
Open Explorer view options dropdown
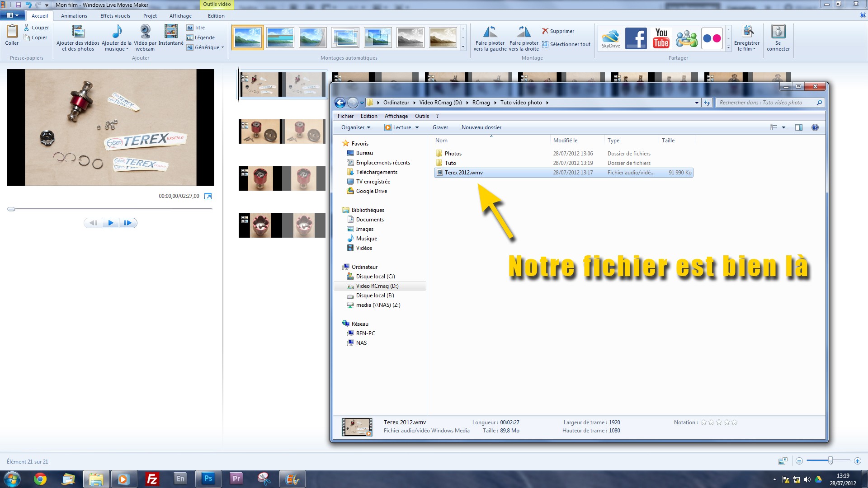click(x=783, y=127)
